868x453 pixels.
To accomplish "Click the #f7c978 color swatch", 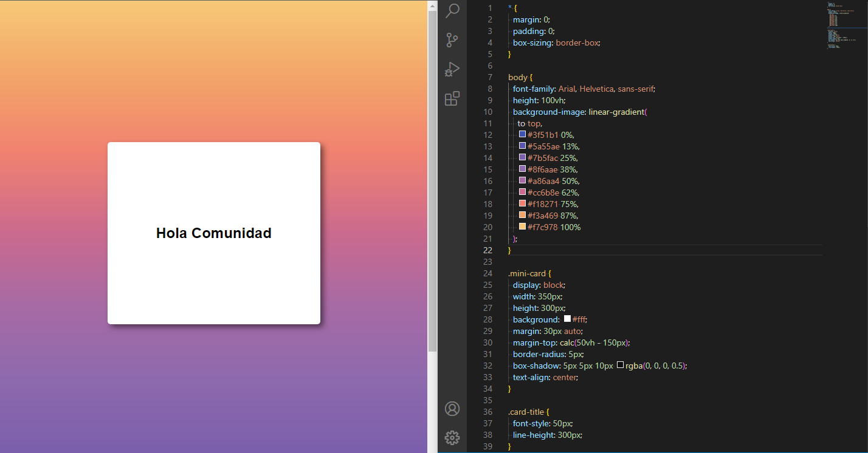I will tap(523, 226).
